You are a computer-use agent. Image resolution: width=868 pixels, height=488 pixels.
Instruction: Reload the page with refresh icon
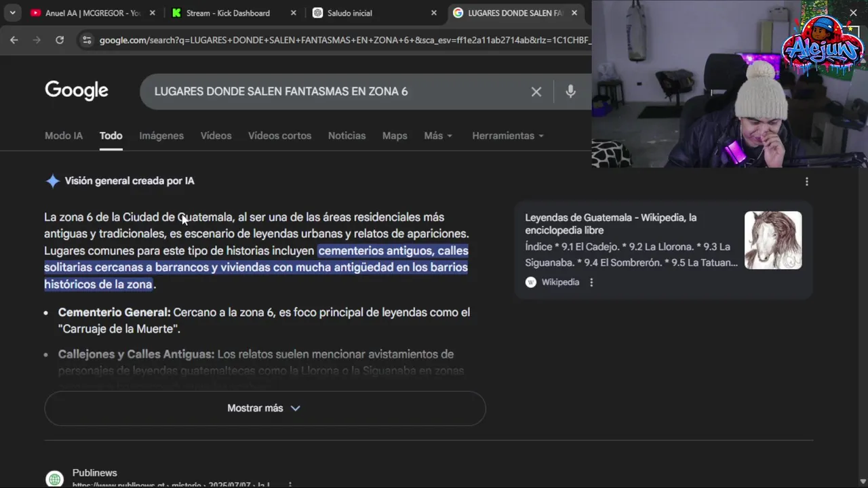(x=60, y=40)
